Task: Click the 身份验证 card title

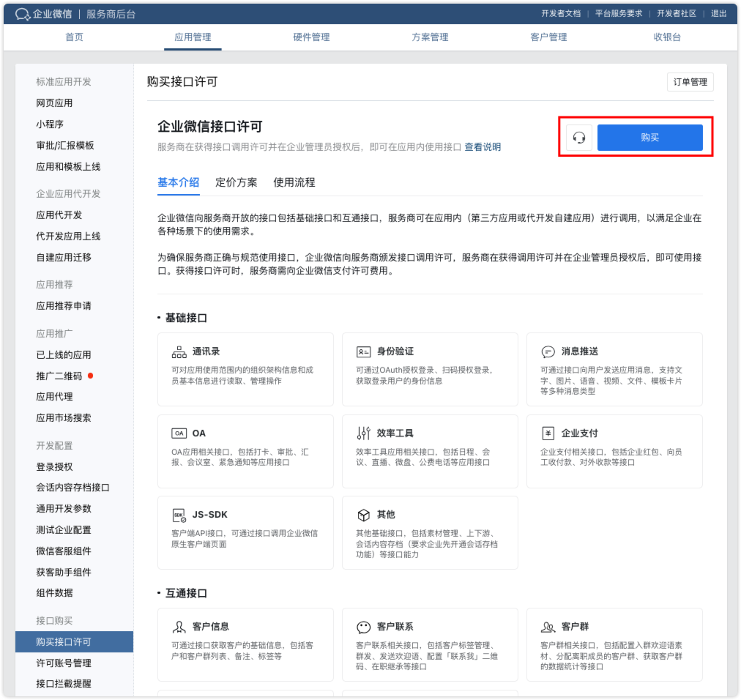Action: (395, 351)
